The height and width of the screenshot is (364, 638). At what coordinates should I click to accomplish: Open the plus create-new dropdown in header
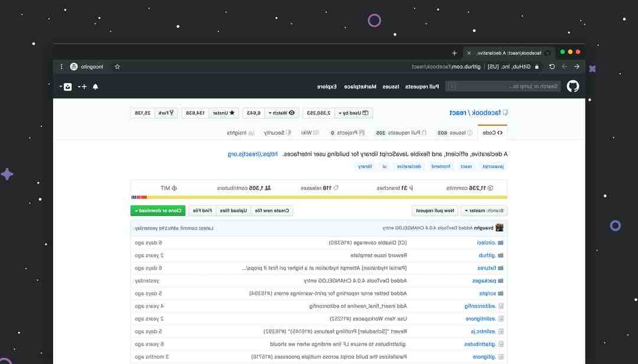tap(82, 87)
